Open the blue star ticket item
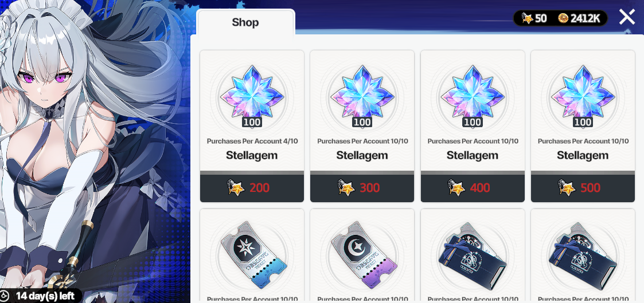Viewport: 644px width, 303px height. pos(252,255)
